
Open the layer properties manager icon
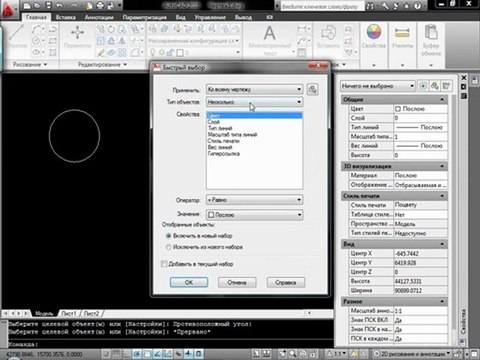point(153,29)
